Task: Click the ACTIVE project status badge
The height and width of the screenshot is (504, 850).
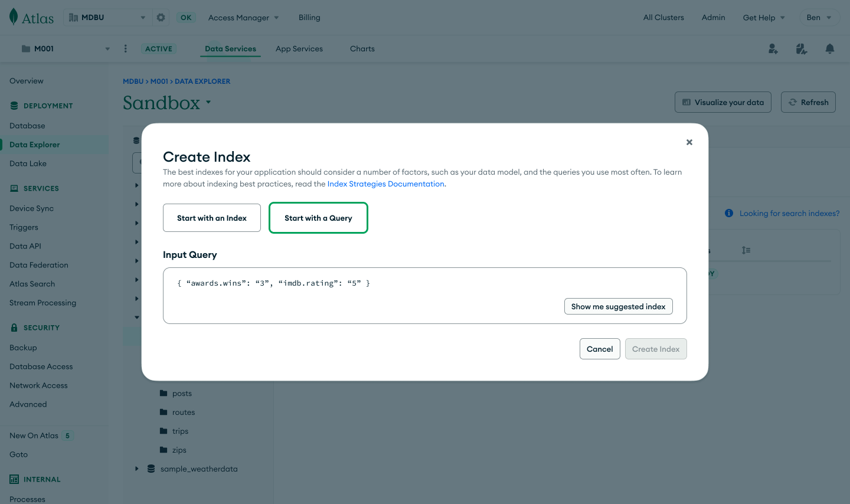Action: [x=159, y=49]
